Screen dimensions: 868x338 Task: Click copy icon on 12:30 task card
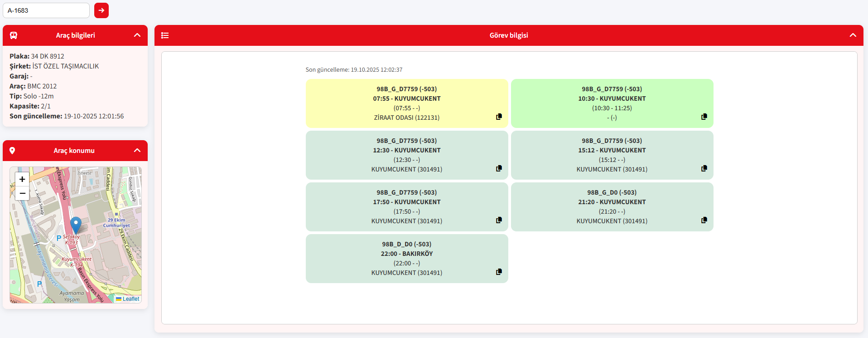[x=499, y=168]
